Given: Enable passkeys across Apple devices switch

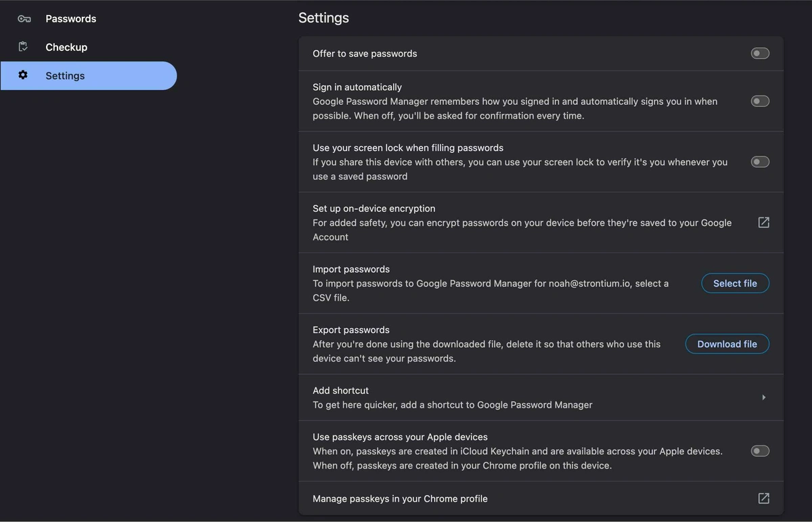Looking at the screenshot, I should [760, 451].
